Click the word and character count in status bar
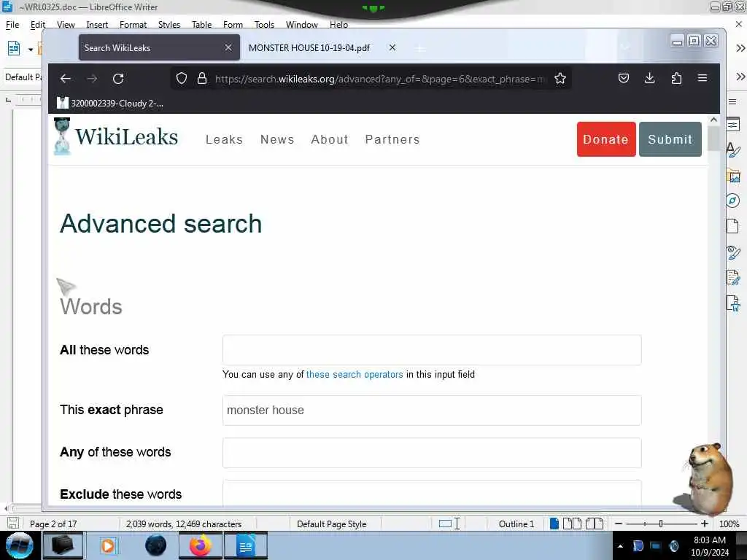Image resolution: width=747 pixels, height=560 pixels. [184, 524]
